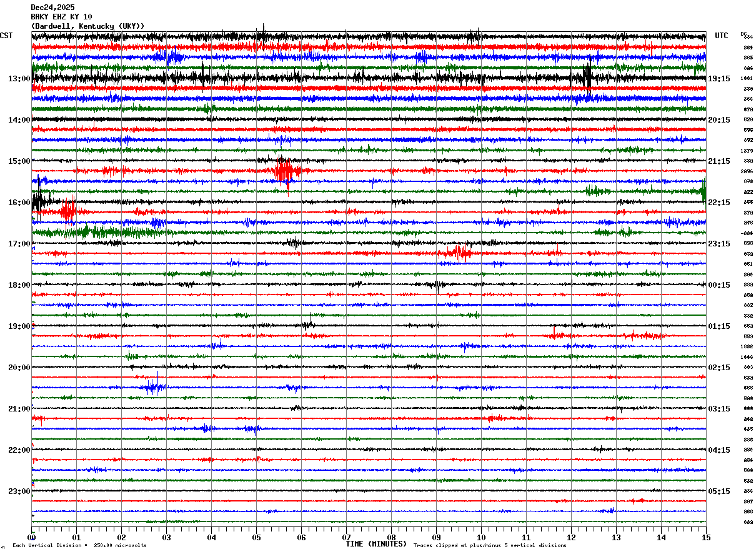
Task: Click the 03 minute axis tick label
Action: [x=166, y=537]
